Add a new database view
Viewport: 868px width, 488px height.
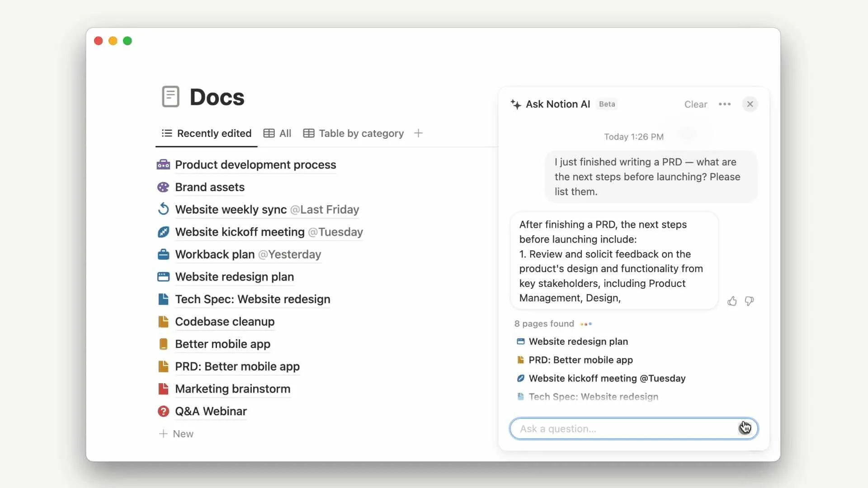(419, 133)
